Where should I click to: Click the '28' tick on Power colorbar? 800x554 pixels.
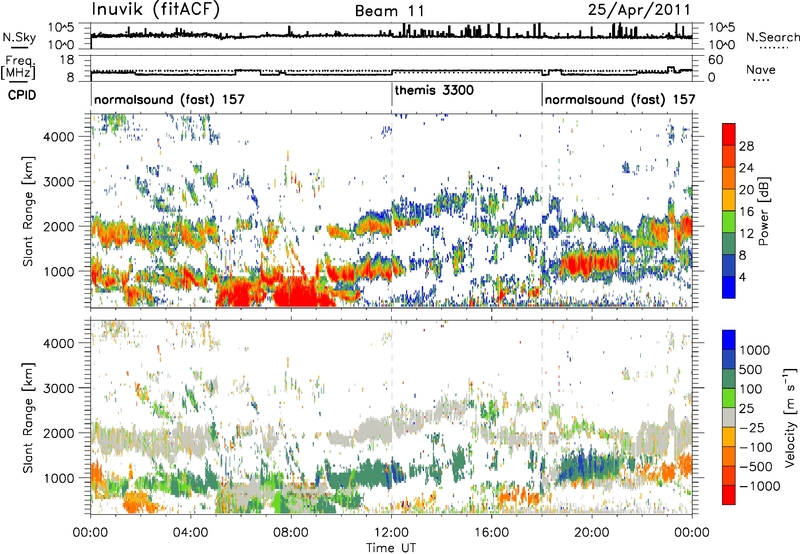[746, 146]
